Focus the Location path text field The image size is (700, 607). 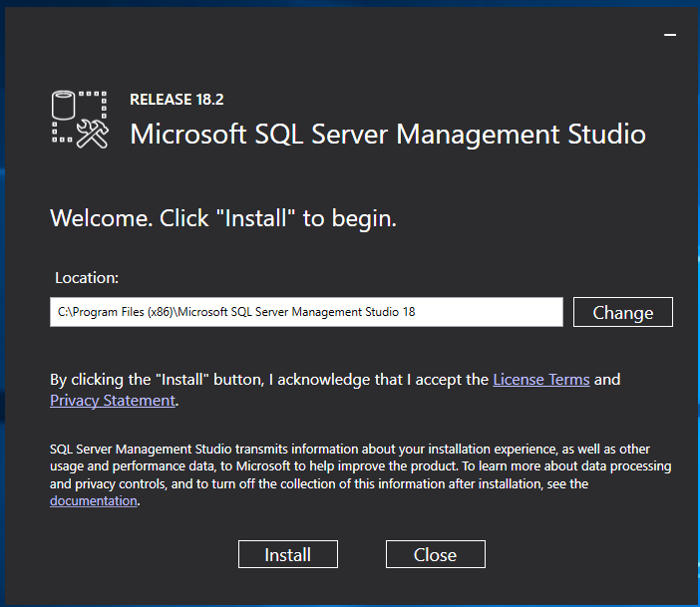click(x=479, y=312)
